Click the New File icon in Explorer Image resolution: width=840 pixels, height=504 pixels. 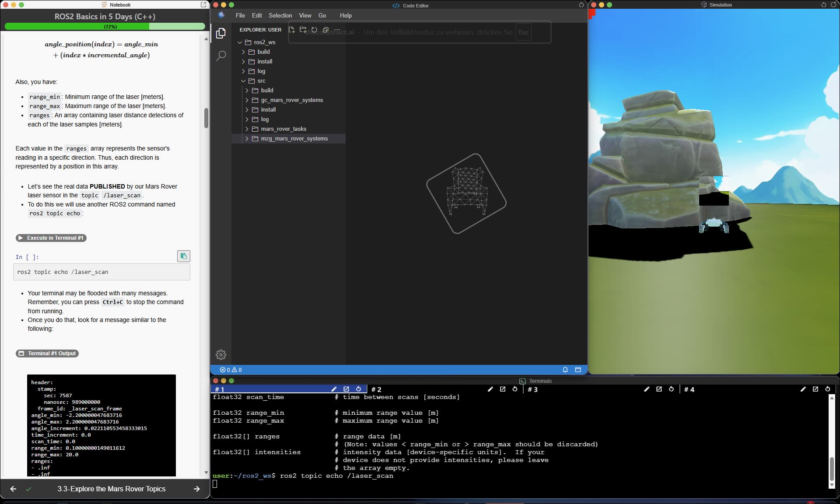click(291, 30)
